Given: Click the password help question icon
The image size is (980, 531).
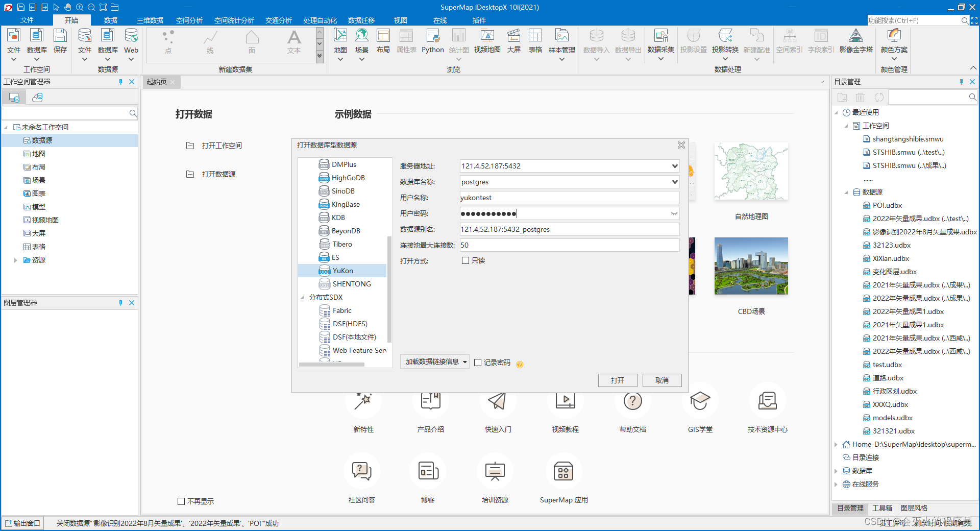Looking at the screenshot, I should click(520, 365).
